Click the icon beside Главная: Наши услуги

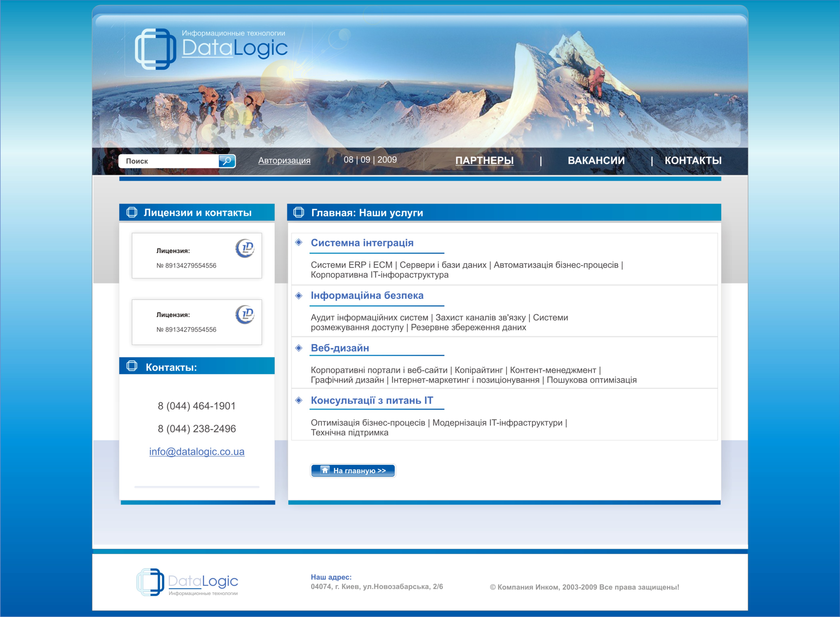pyautogui.click(x=298, y=213)
